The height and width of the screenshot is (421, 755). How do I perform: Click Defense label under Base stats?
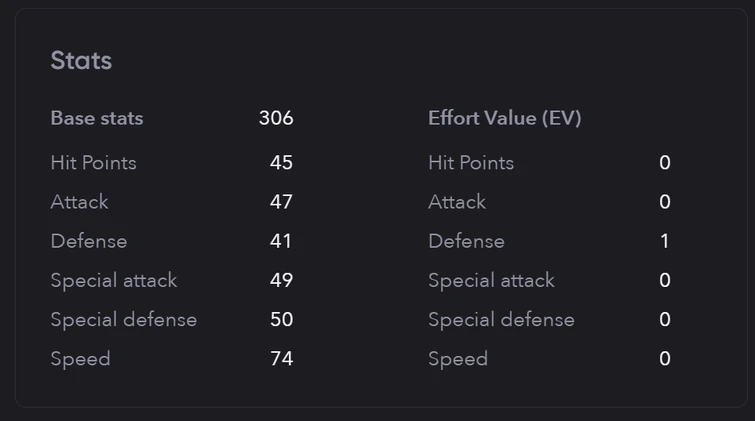click(x=89, y=241)
